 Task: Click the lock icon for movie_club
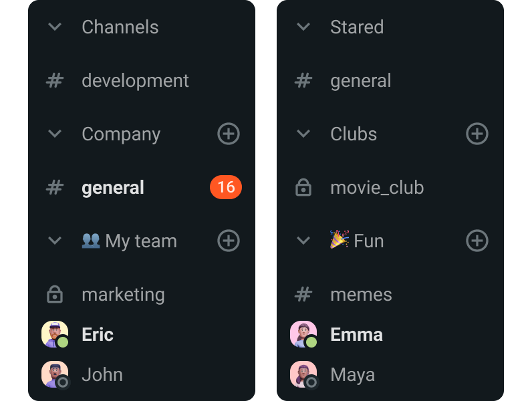[x=303, y=187]
